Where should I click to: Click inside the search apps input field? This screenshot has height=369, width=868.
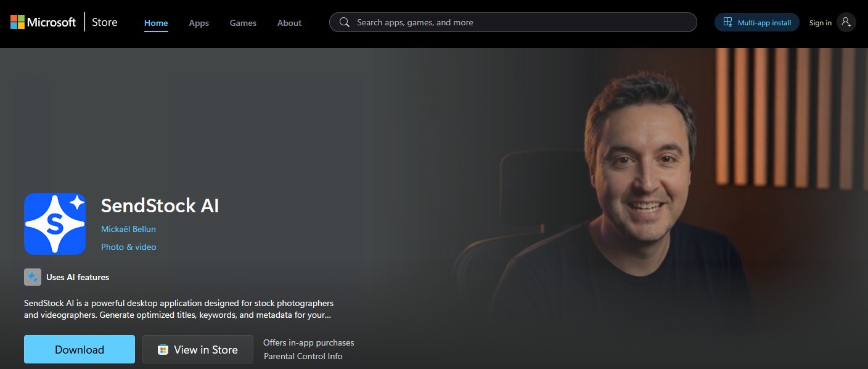click(512, 22)
